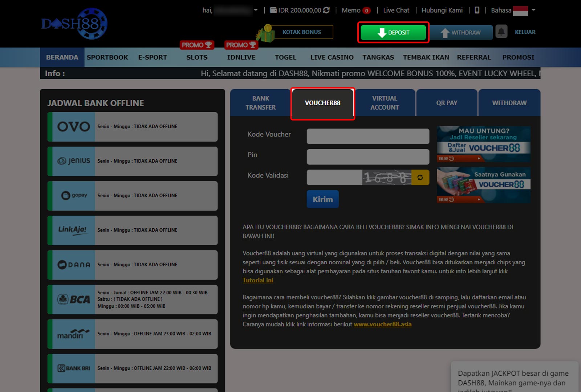Refresh the IDR balance amount
Screen dimensions: 581x392
tap(326, 10)
